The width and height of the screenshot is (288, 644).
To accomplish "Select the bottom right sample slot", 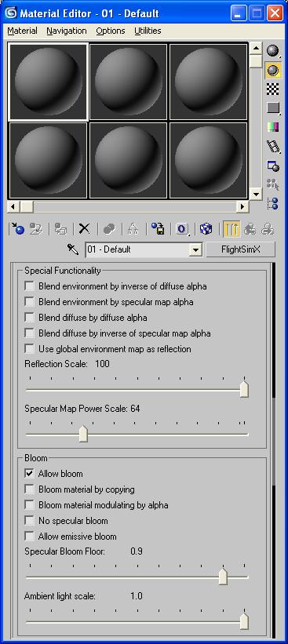I will (208, 161).
